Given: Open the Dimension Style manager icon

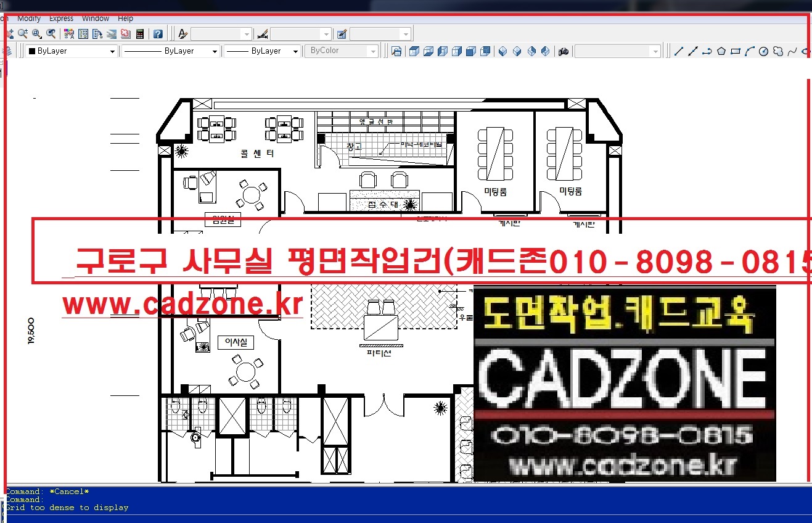Looking at the screenshot, I should click(262, 34).
